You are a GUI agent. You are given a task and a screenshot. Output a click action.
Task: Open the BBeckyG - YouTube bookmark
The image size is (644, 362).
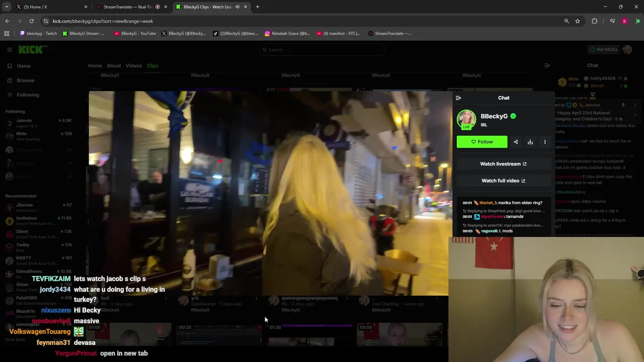click(135, 34)
